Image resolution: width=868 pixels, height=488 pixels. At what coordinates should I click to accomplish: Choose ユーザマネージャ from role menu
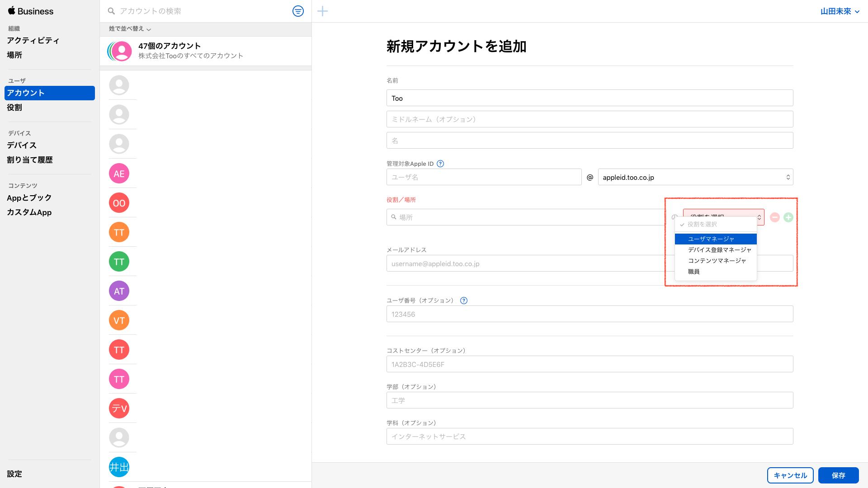pos(716,239)
